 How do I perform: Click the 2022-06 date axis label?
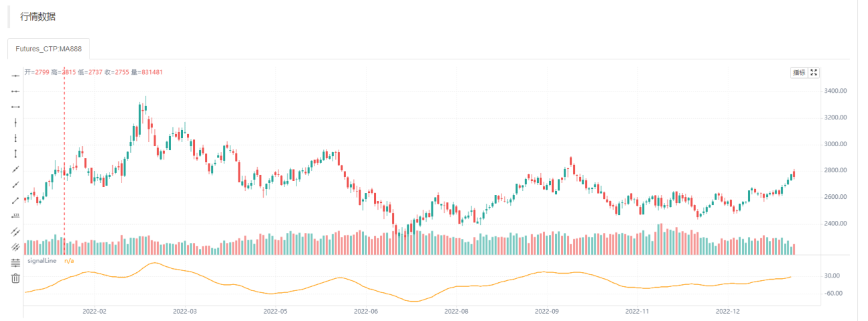pos(366,311)
